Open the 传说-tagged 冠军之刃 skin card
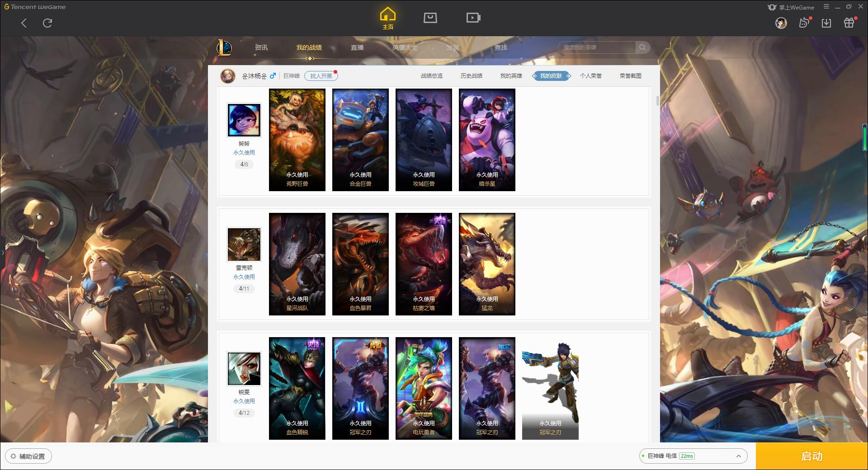This screenshot has height=470, width=868. pos(360,388)
